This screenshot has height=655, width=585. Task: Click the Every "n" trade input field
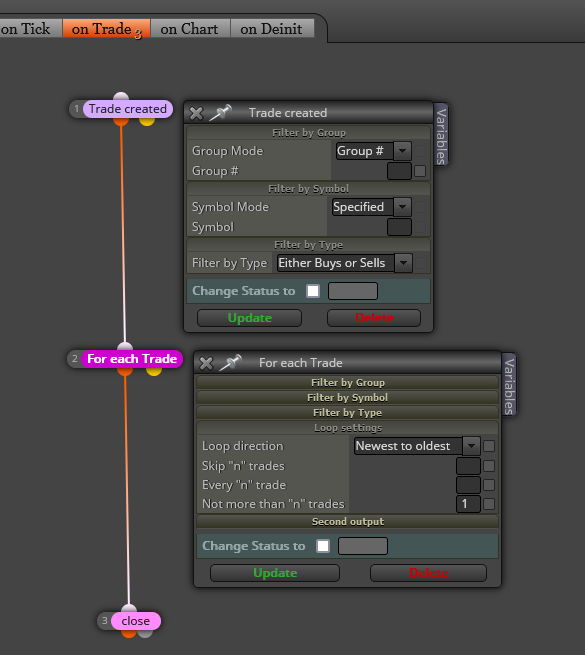(x=468, y=485)
